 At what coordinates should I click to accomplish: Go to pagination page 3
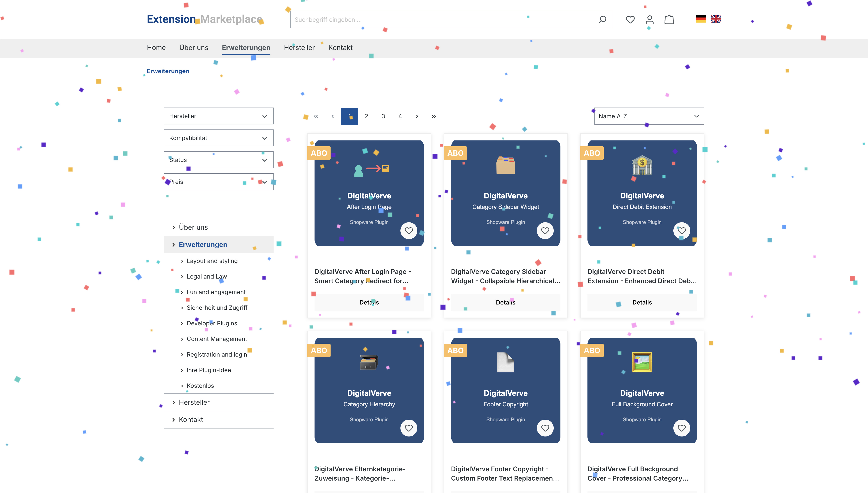pos(383,116)
